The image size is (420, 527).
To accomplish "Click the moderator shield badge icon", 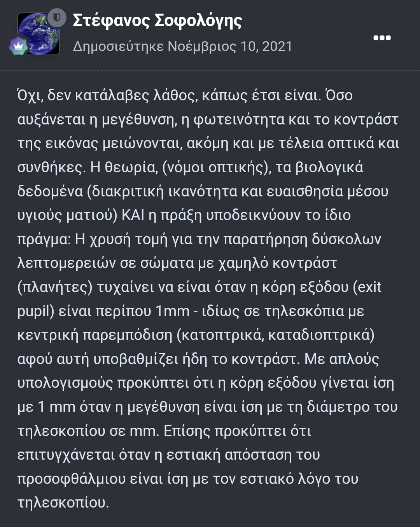I will [x=57, y=18].
